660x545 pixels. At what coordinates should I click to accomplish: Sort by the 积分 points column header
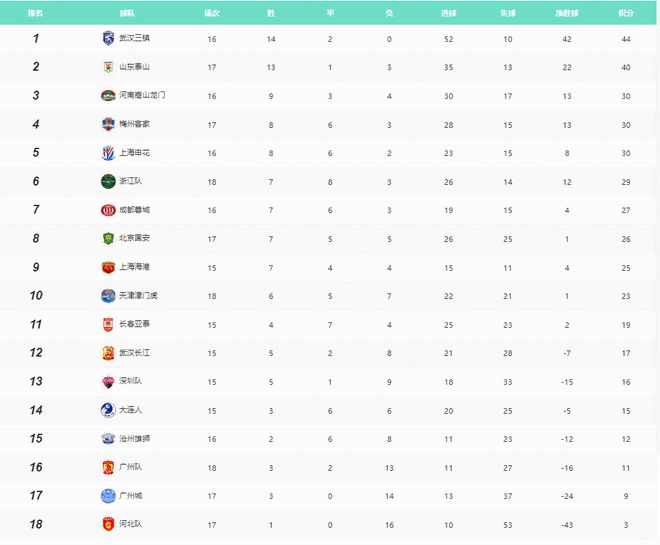point(626,14)
